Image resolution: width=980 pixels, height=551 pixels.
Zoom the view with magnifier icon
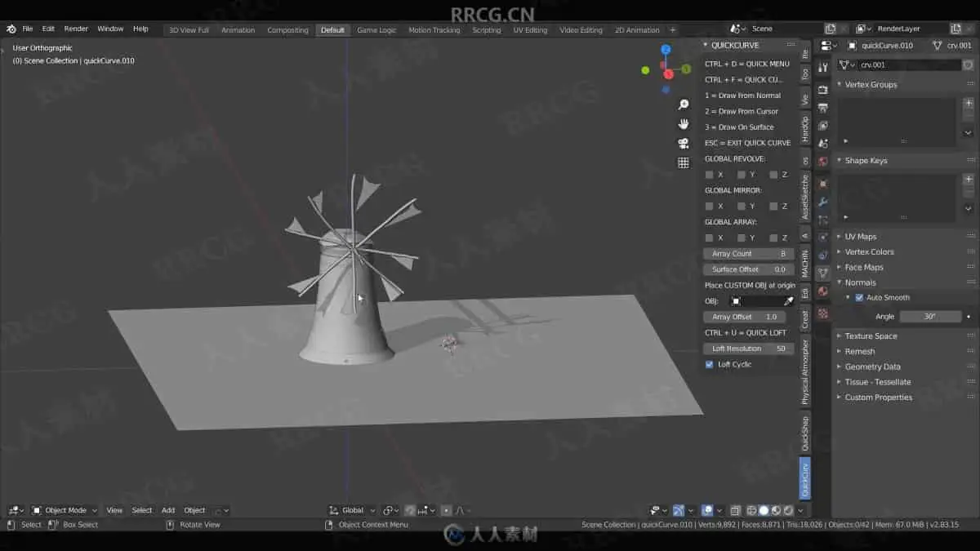(x=684, y=104)
